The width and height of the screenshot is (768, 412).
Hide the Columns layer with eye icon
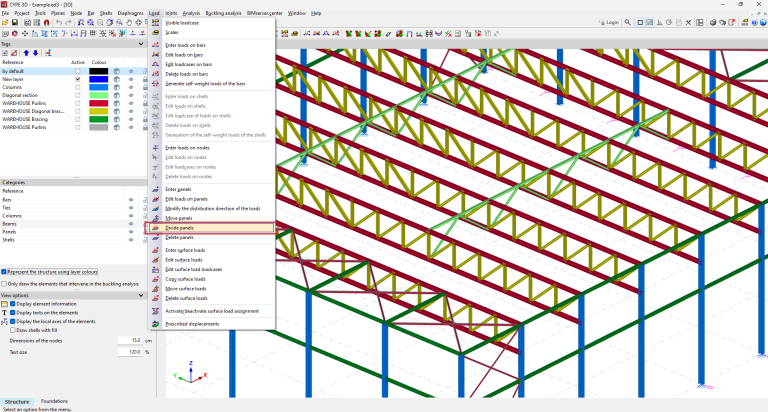(130, 87)
